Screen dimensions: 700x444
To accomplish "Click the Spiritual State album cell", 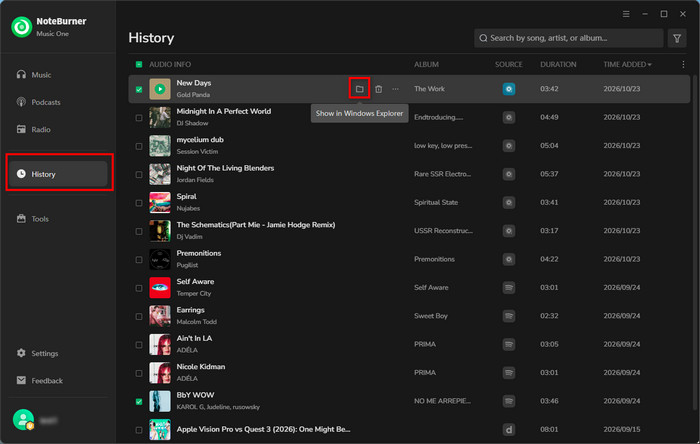I will 436,203.
